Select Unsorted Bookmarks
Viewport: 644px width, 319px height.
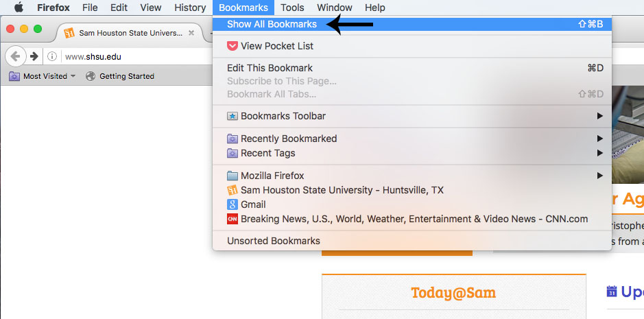click(412, 241)
